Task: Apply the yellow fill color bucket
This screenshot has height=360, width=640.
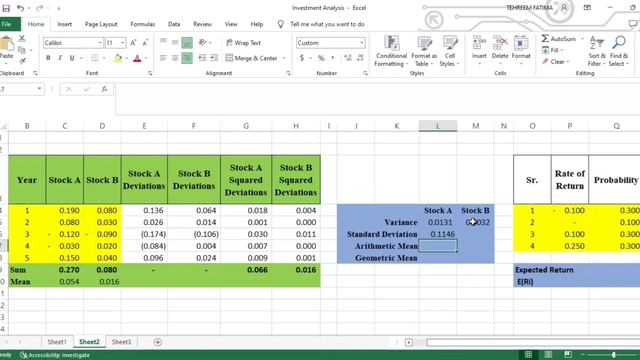Action: pos(118,58)
